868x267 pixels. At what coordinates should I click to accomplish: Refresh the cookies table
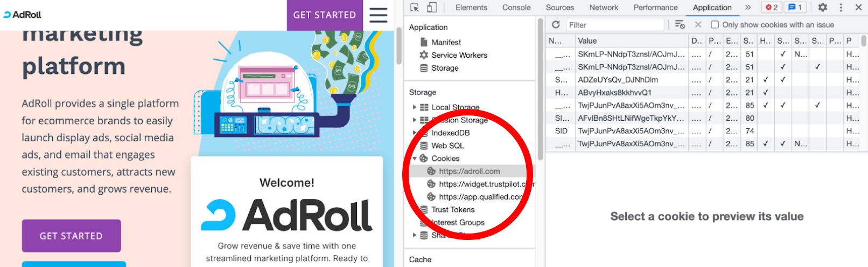[x=556, y=25]
